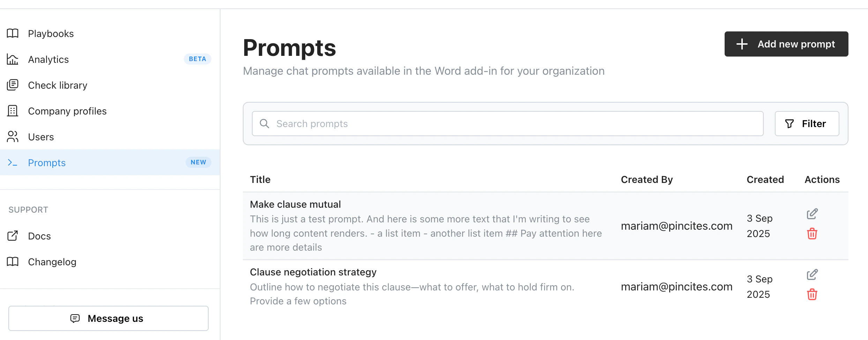This screenshot has width=868, height=340.
Task: Delete the Make clause mutual prompt
Action: 812,234
